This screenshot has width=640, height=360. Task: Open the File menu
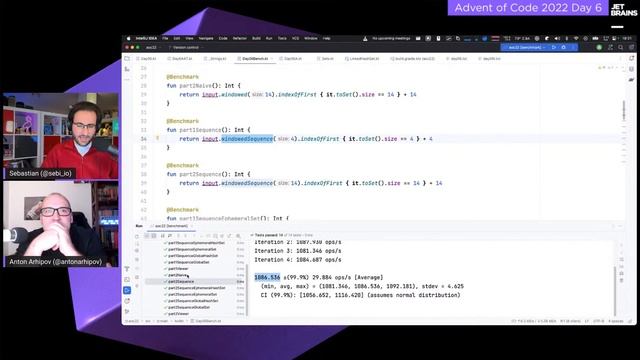(x=165, y=38)
